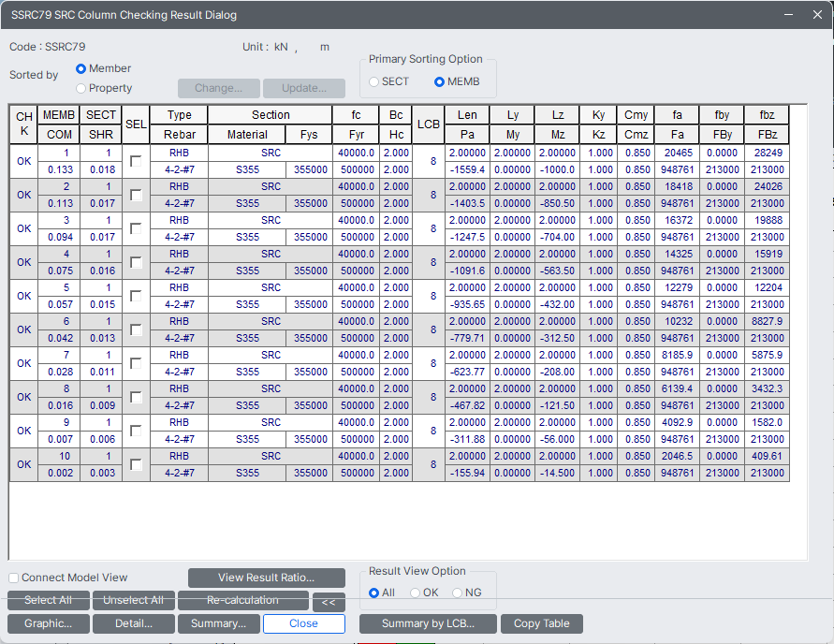This screenshot has width=834, height=644.
Task: Tick the SEL checkbox for member 7
Action: pyautogui.click(x=136, y=363)
